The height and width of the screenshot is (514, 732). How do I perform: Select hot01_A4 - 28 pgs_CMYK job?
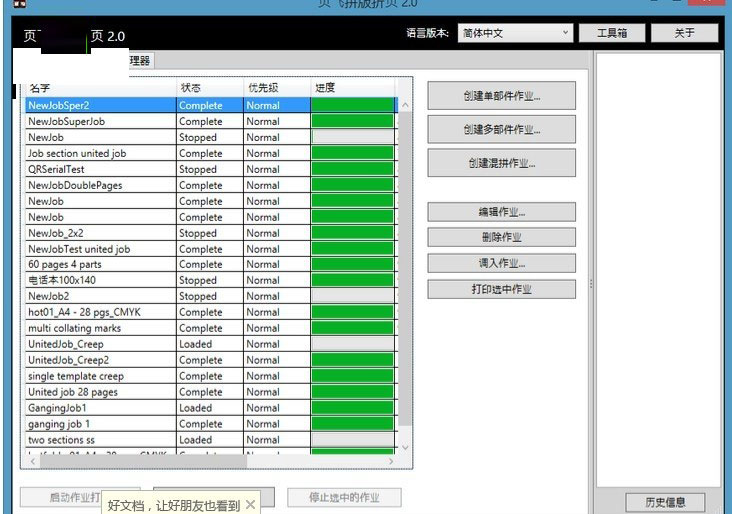click(210, 312)
